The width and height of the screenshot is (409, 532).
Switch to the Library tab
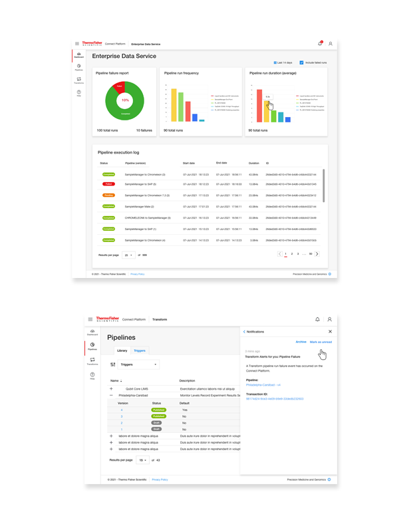(x=122, y=350)
